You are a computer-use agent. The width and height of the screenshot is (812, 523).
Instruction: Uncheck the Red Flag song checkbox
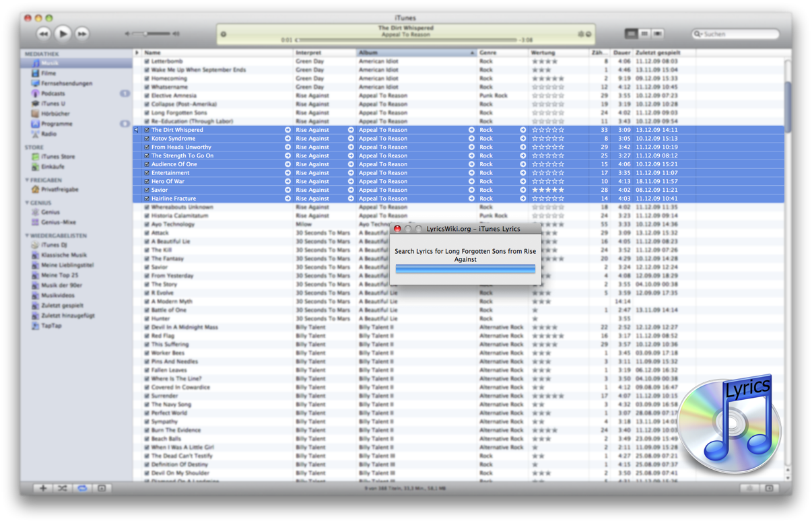[147, 336]
